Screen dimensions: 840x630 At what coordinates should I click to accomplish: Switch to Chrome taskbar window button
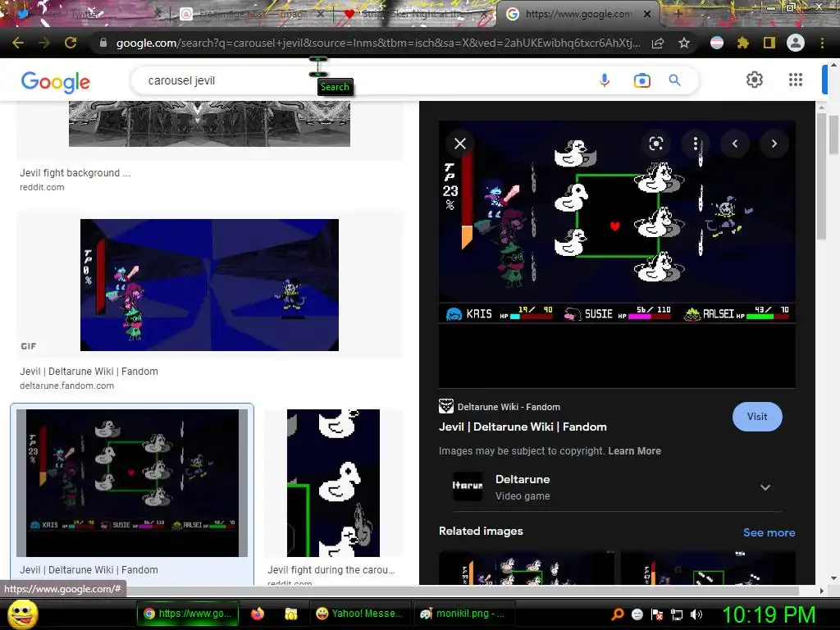point(188,614)
